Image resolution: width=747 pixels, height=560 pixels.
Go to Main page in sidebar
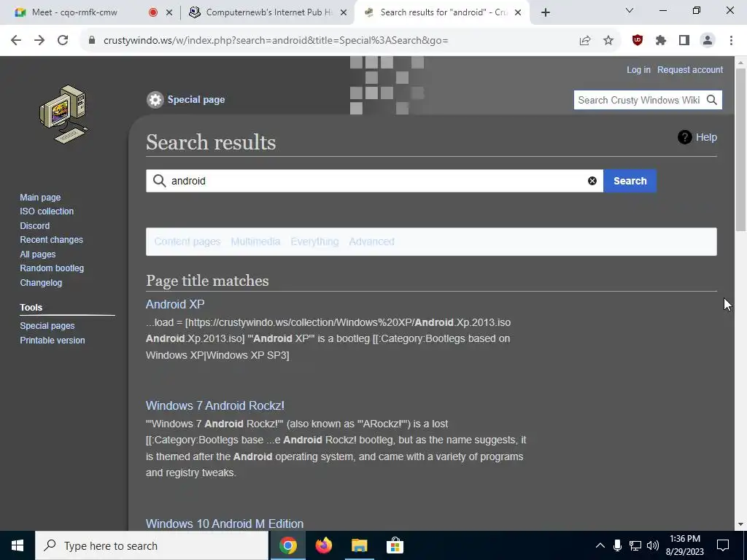(40, 197)
